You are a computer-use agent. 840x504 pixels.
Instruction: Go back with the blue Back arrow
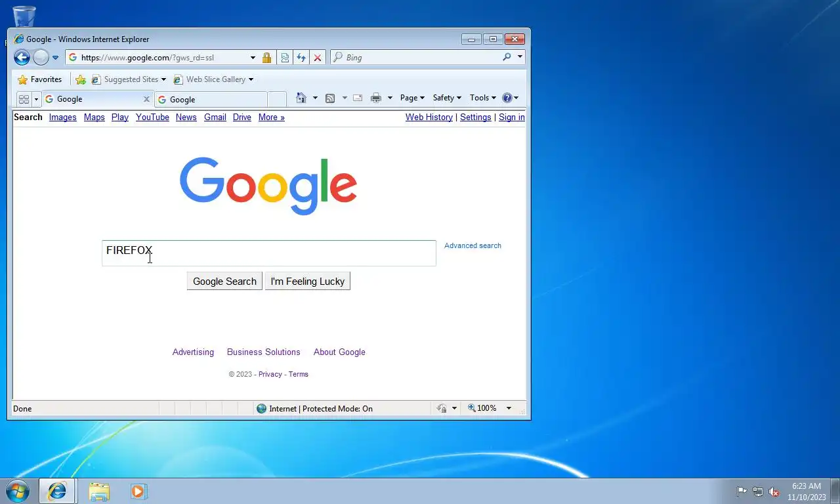22,58
